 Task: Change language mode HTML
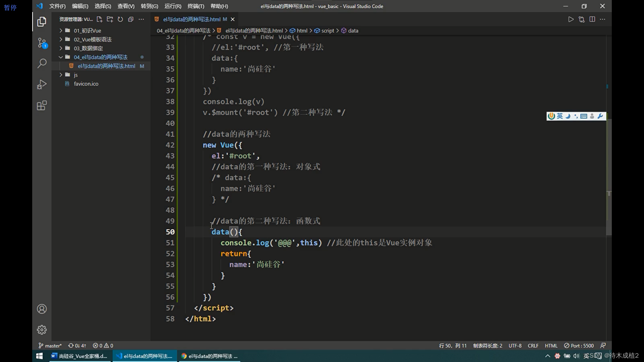pos(551,346)
